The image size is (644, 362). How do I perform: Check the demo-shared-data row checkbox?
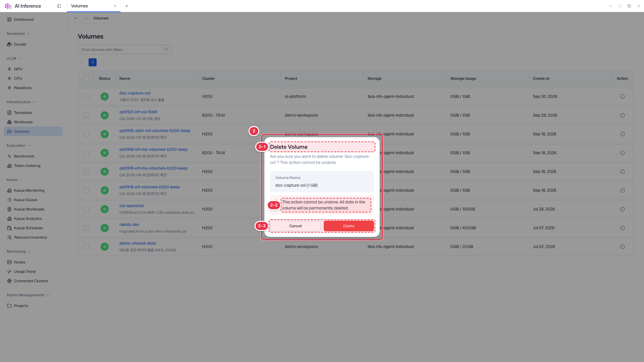86,247
